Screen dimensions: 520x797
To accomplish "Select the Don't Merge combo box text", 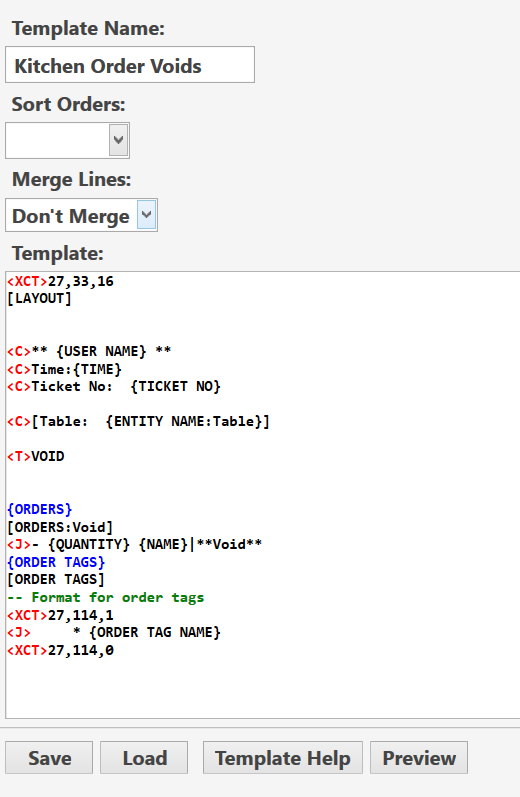I will pos(71,216).
